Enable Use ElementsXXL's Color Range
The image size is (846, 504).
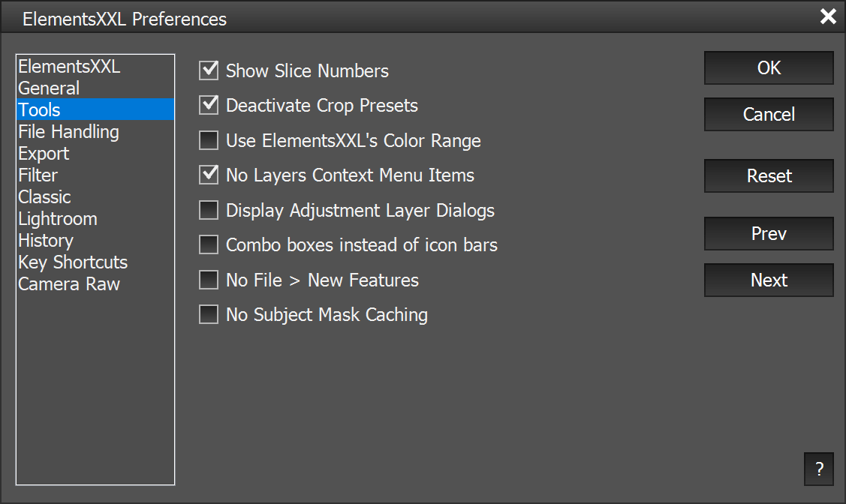pyautogui.click(x=209, y=140)
